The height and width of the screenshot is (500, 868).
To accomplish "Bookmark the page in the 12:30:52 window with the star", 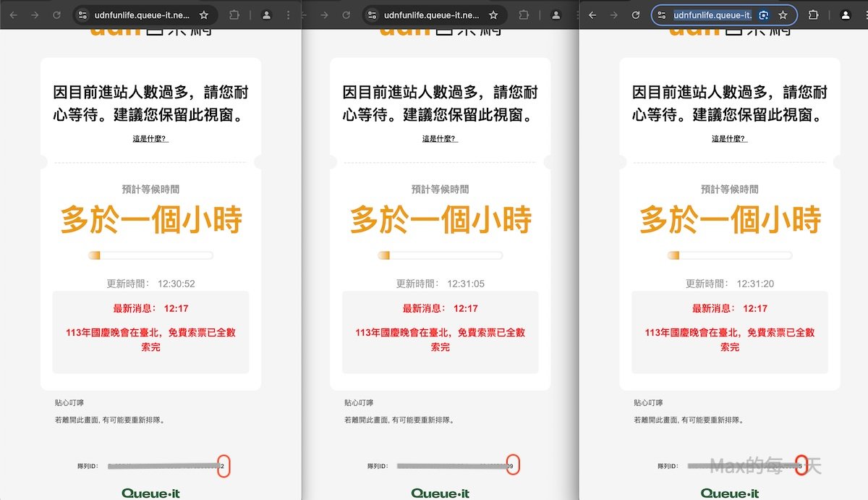I will (204, 14).
